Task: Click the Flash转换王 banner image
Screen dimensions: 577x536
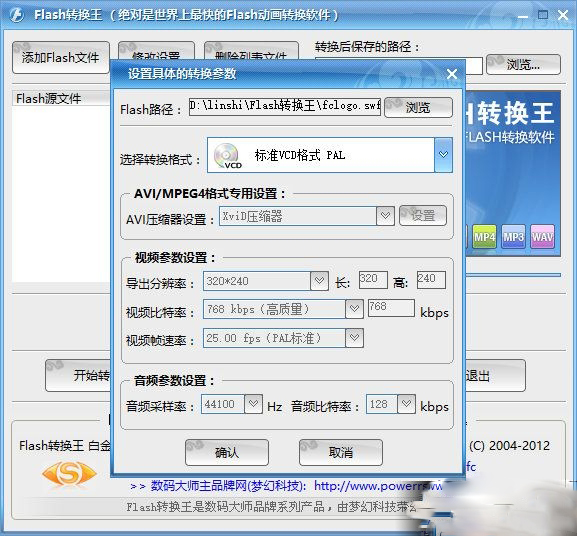Action: pos(513,173)
